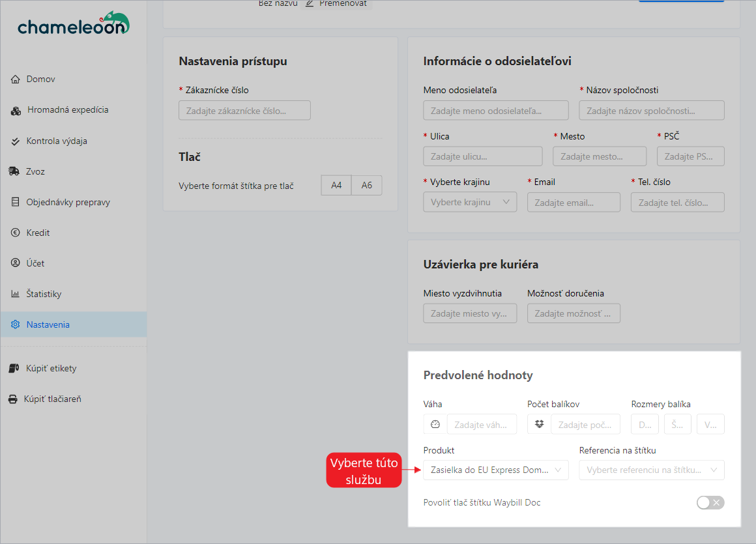Open the Vyberte krajinu country dropdown
The image size is (756, 544).
[469, 202]
